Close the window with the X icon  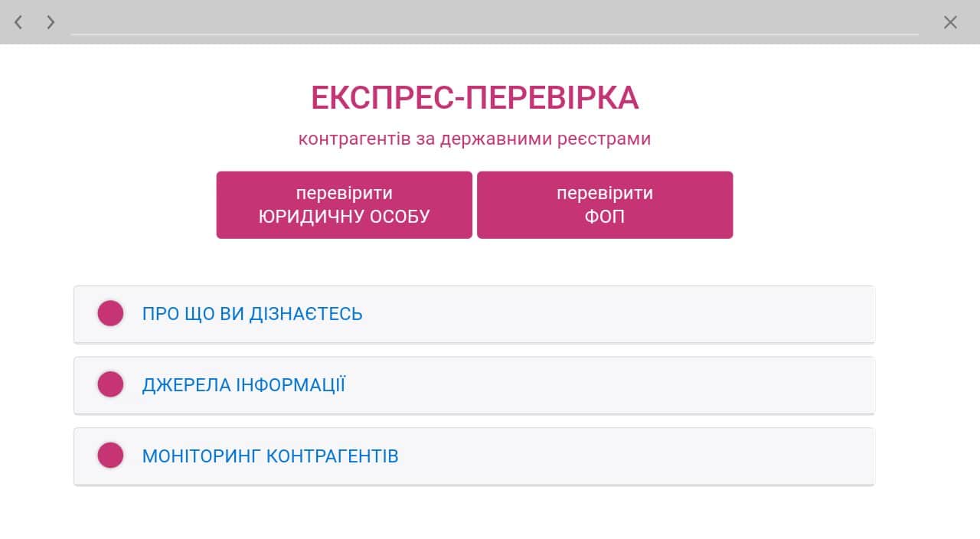coord(950,22)
